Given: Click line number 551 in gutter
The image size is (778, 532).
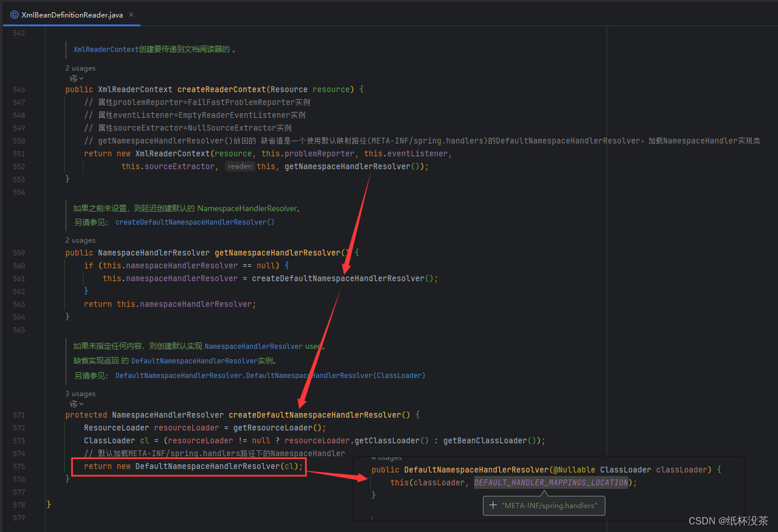Looking at the screenshot, I should tap(19, 153).
